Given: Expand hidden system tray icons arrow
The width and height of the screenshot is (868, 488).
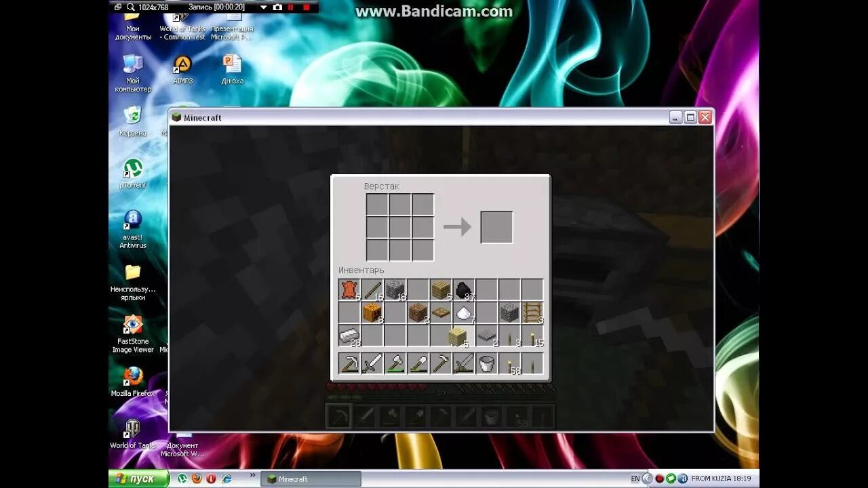Looking at the screenshot, I should click(647, 479).
